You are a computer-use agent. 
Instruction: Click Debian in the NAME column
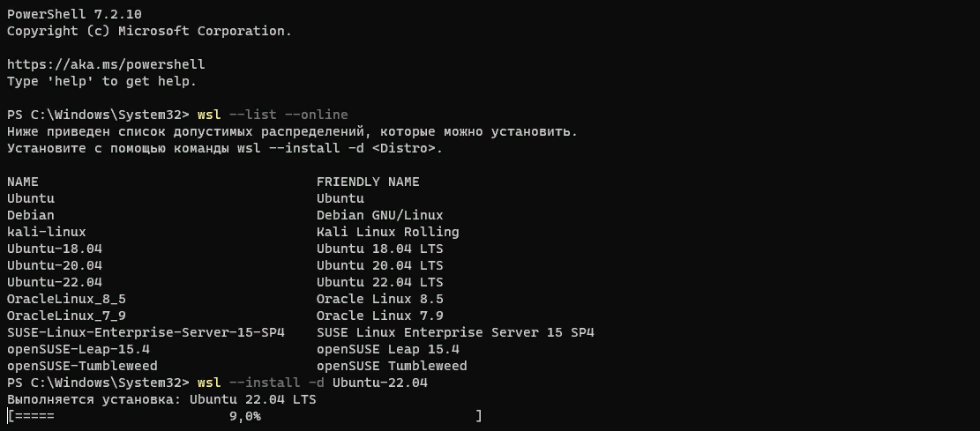point(31,215)
